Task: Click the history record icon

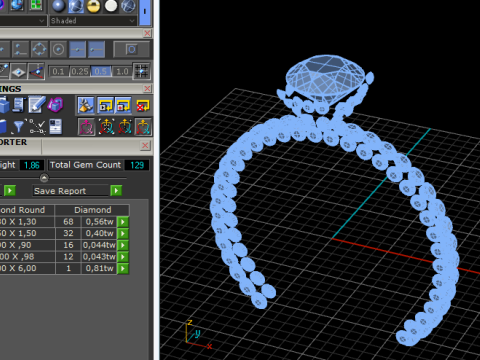Action: tap(123, 105)
